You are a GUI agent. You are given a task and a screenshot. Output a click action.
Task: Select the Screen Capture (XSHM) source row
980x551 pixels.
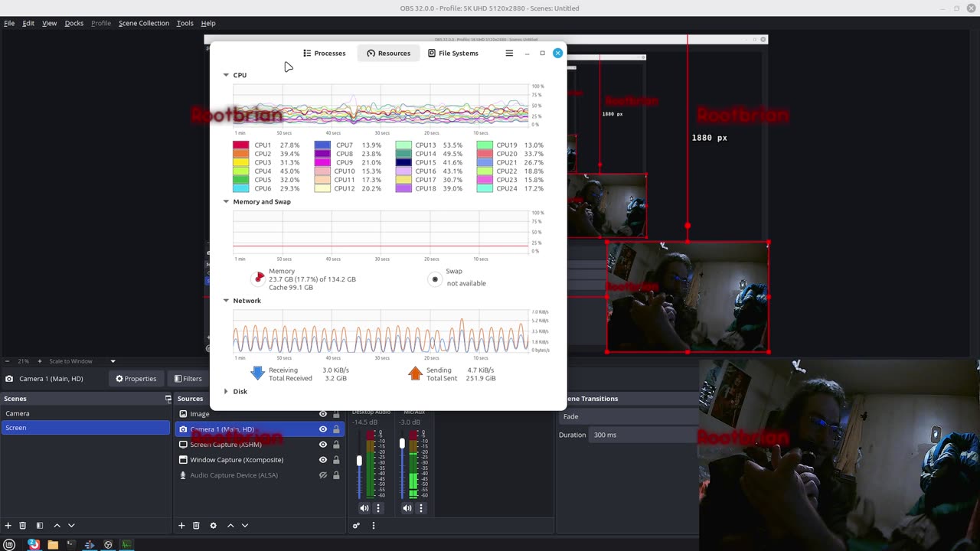(x=260, y=445)
